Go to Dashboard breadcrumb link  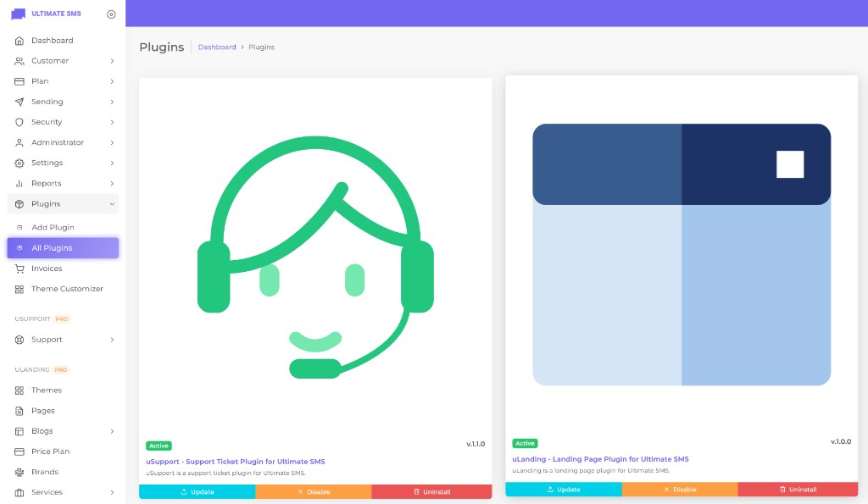pos(217,47)
